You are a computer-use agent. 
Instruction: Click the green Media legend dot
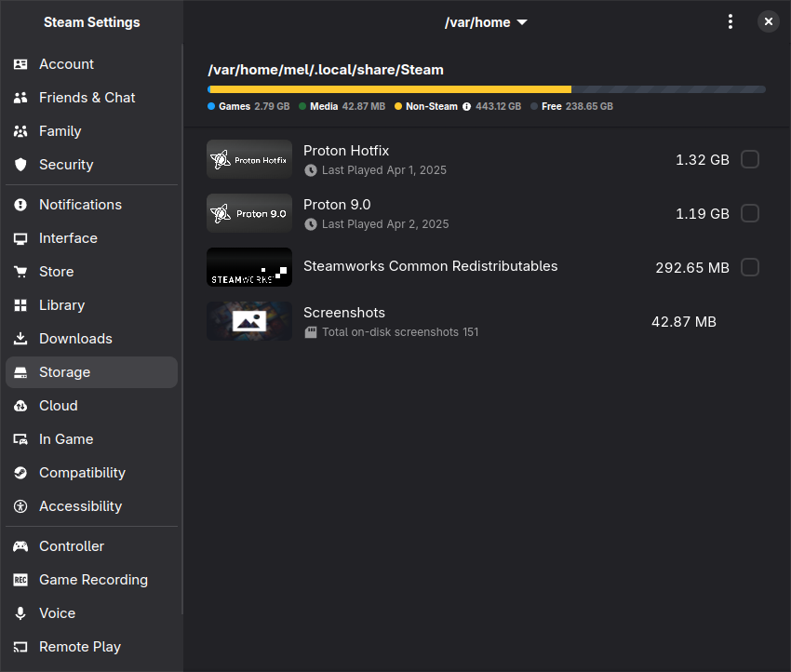[302, 106]
